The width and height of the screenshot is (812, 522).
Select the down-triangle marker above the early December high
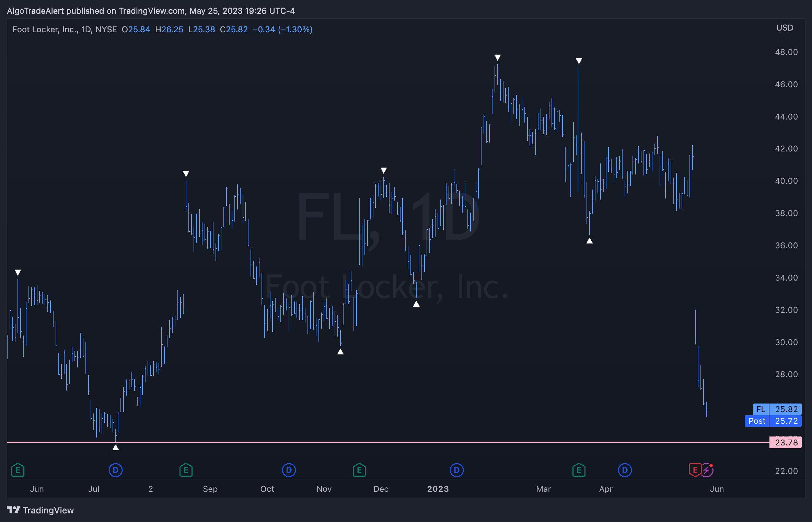(384, 170)
